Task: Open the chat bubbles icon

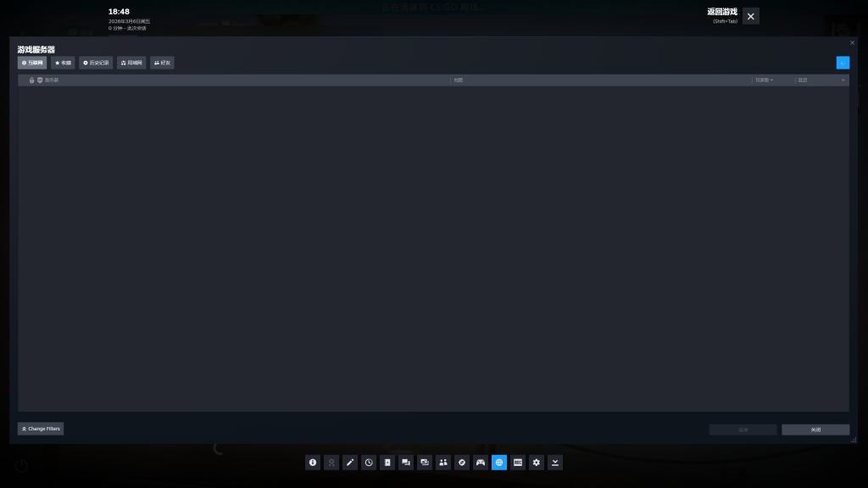Action: [406, 463]
